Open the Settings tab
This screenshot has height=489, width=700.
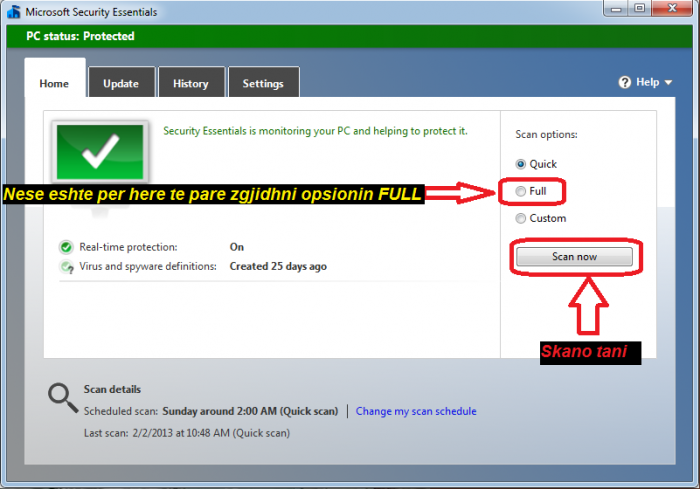tap(263, 84)
